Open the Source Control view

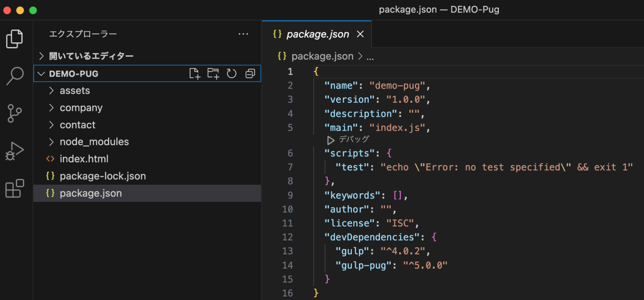click(15, 113)
